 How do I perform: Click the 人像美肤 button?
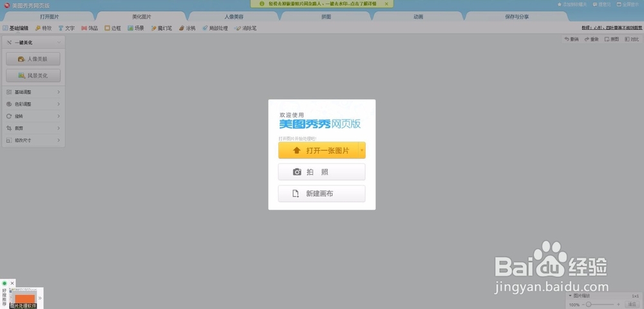click(33, 59)
